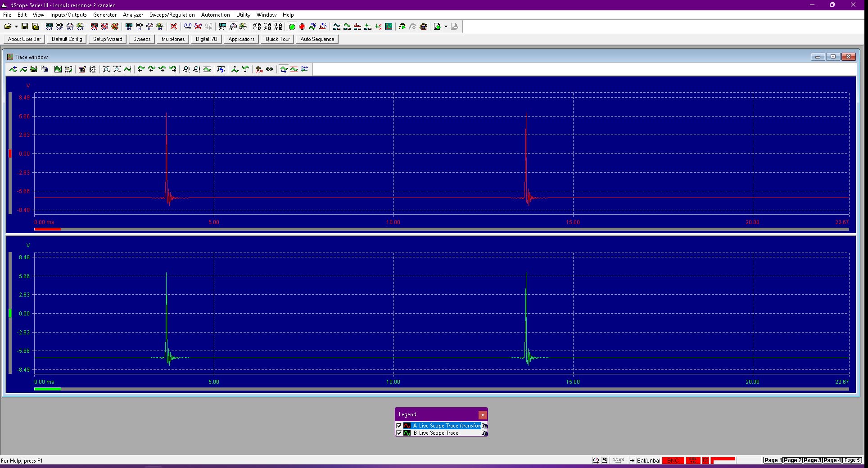Click the Default Config button
The width and height of the screenshot is (868, 468).
coord(67,39)
